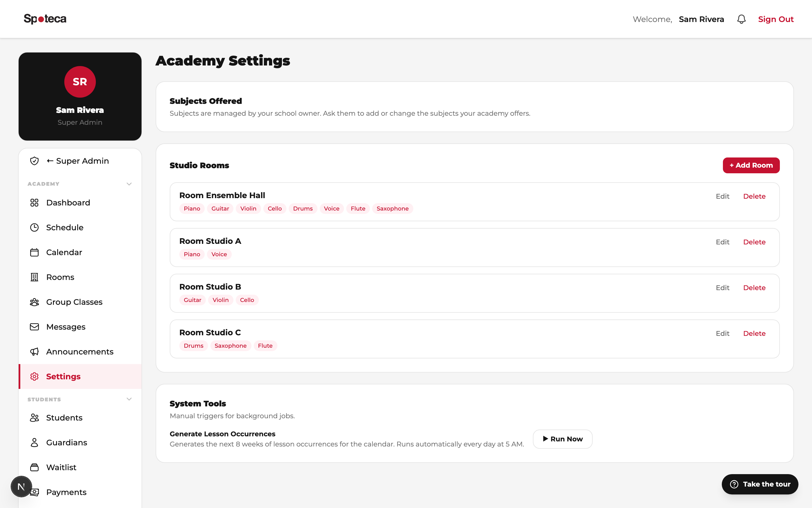
Task: Go to Calendar in sidebar
Action: pyautogui.click(x=80, y=252)
